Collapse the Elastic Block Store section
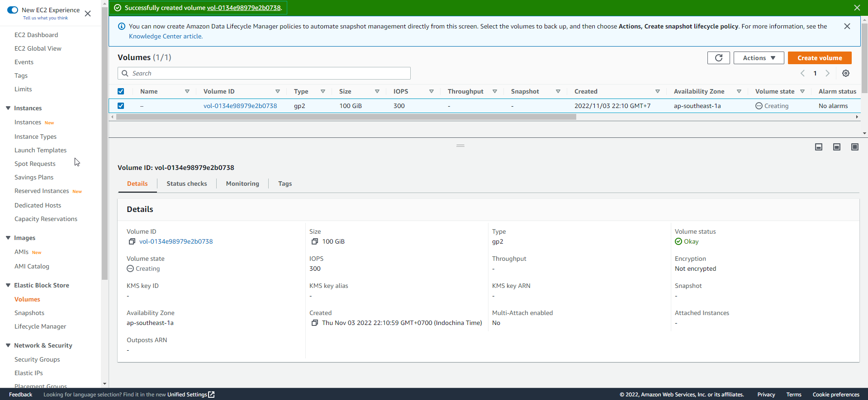 [x=8, y=285]
